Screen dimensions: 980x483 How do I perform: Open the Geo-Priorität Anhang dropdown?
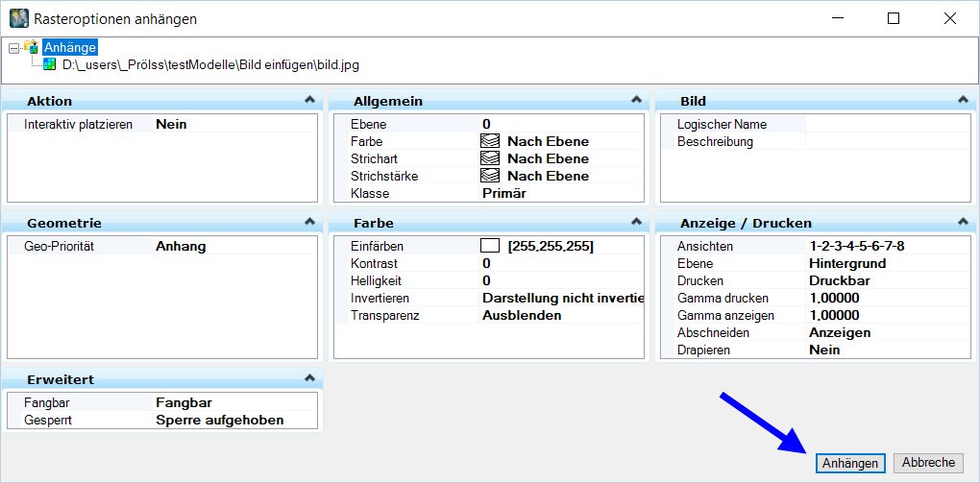coord(234,246)
